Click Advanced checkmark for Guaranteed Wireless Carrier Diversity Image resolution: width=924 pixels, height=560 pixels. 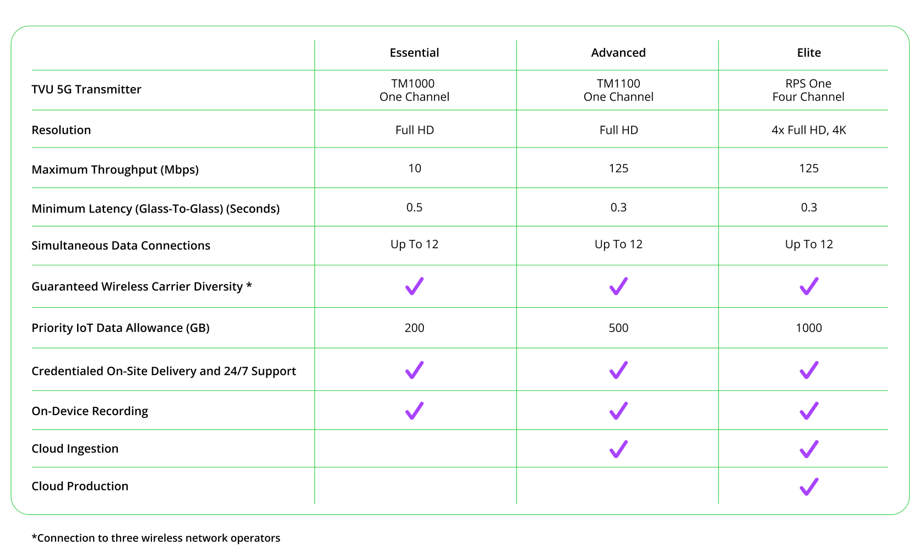pyautogui.click(x=618, y=286)
